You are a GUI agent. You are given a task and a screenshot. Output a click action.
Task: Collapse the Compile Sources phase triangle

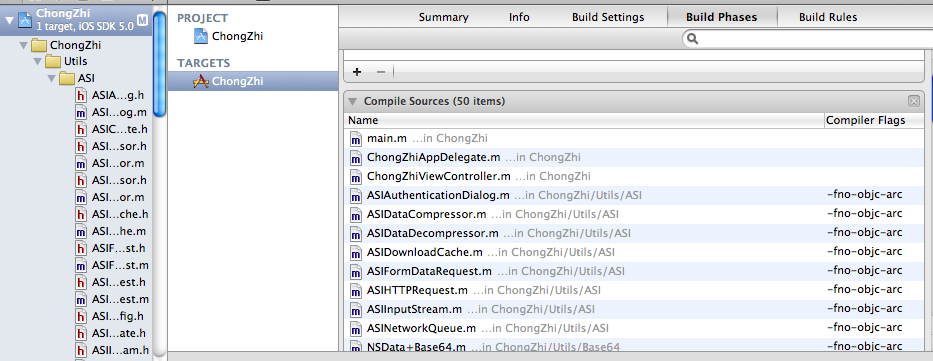353,101
